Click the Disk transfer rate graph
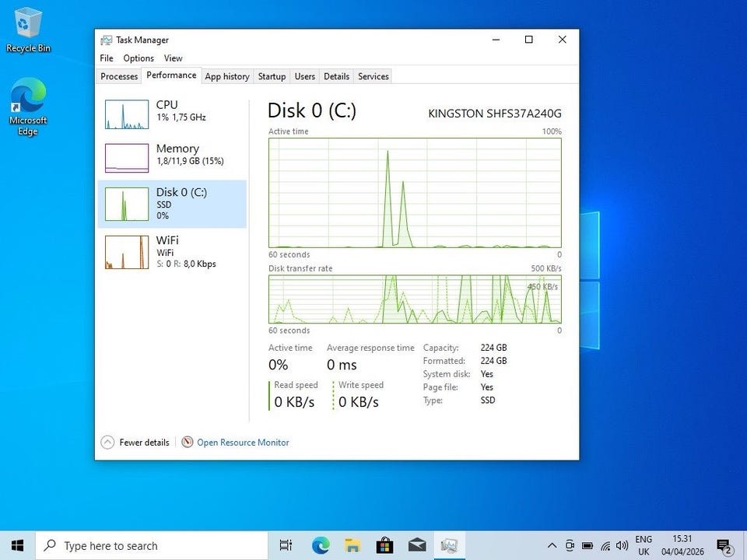747x560 pixels. (x=415, y=299)
